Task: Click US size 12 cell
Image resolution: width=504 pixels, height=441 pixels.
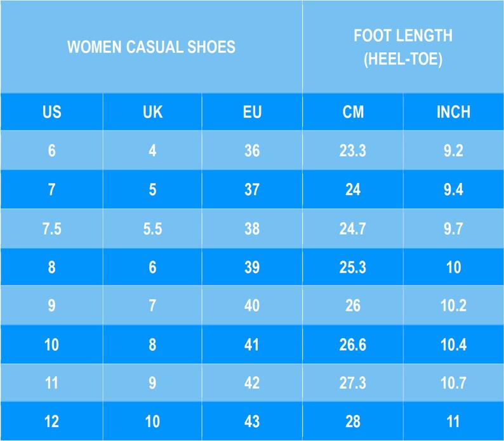Action: point(52,421)
